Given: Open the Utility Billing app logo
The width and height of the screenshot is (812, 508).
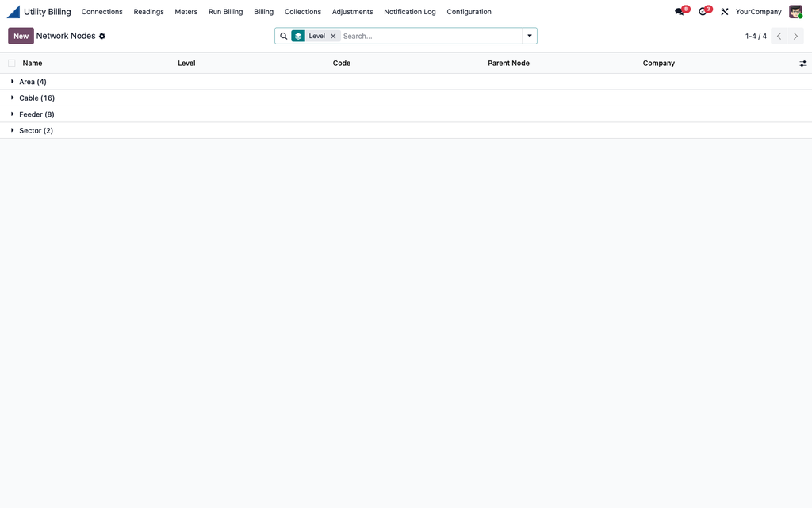Looking at the screenshot, I should (13, 11).
